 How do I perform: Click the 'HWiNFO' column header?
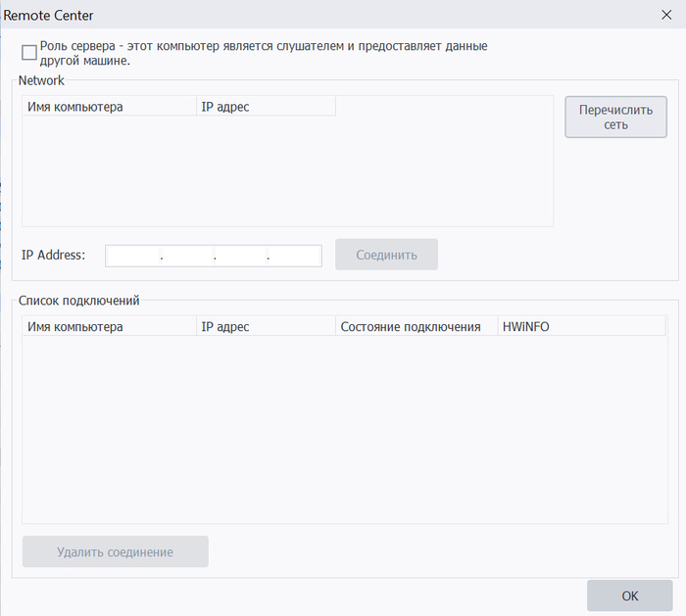[581, 326]
